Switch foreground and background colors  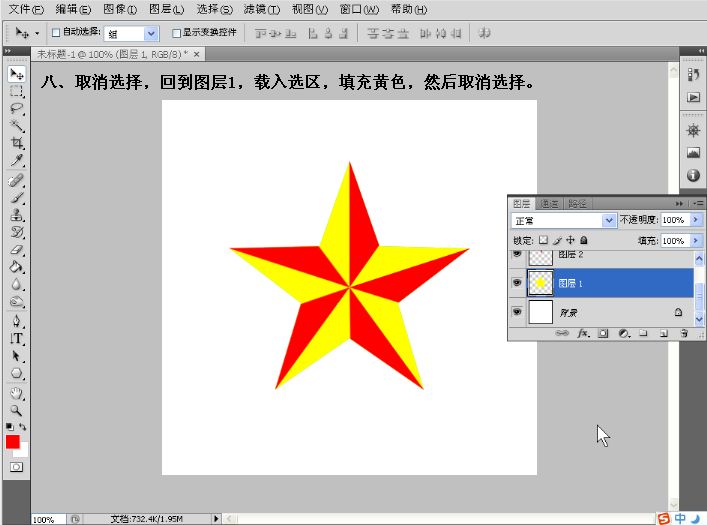tap(23, 426)
